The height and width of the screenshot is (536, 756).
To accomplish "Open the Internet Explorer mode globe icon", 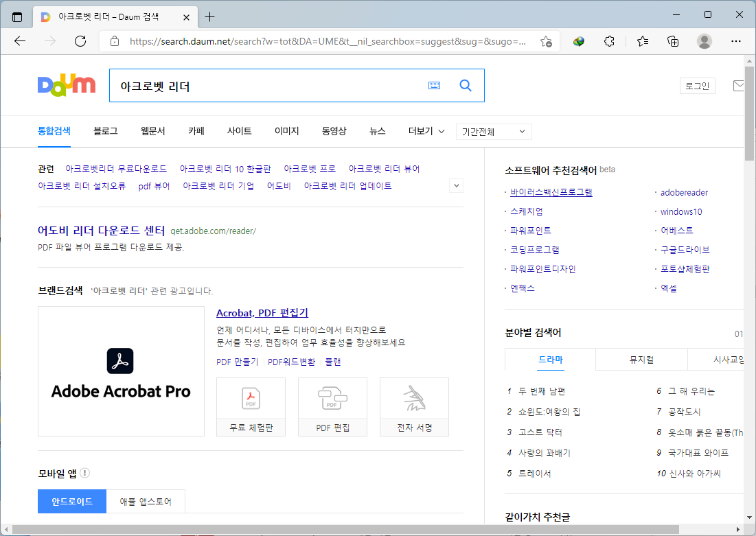I will 579,41.
